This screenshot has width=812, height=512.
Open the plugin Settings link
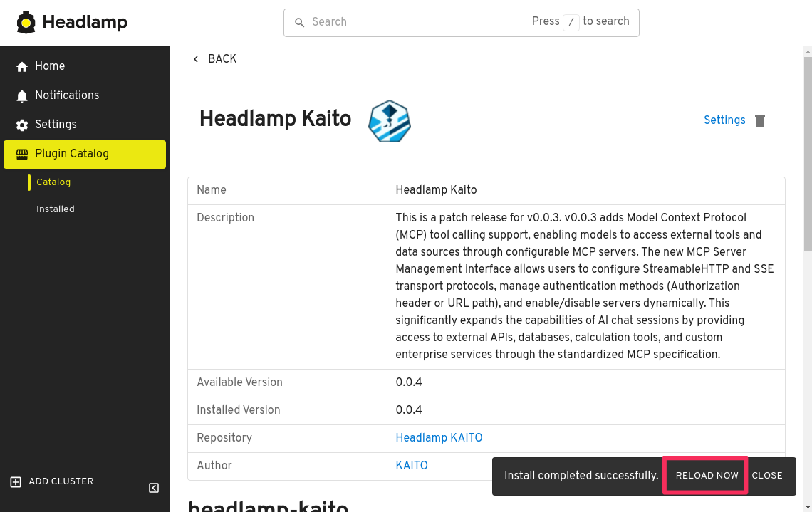pyautogui.click(x=724, y=120)
